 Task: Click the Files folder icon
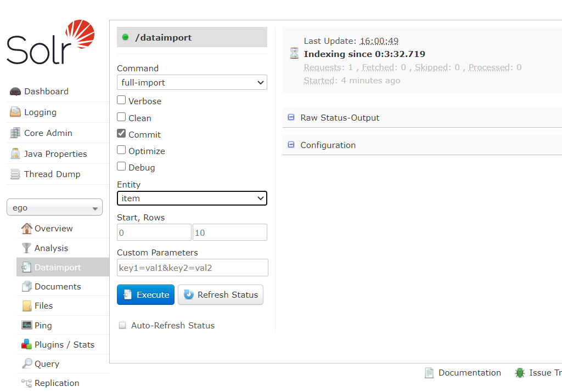(x=26, y=306)
